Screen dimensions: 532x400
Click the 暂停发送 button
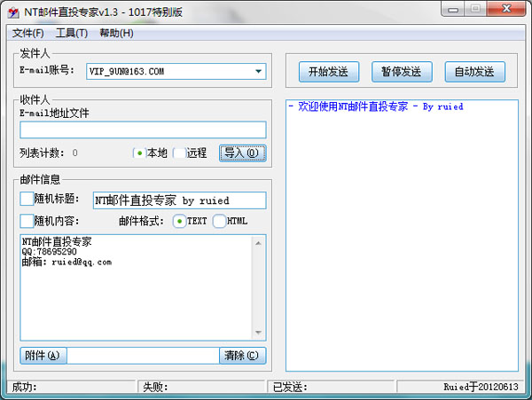click(x=402, y=72)
